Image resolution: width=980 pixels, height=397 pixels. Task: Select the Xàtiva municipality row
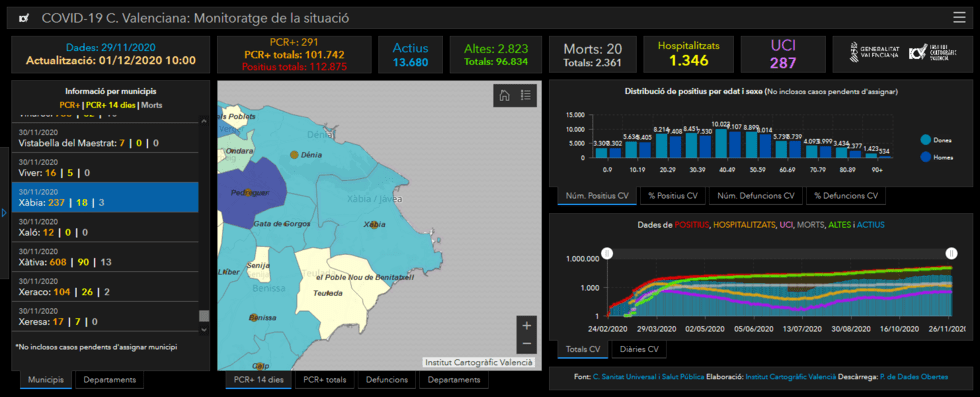(105, 256)
